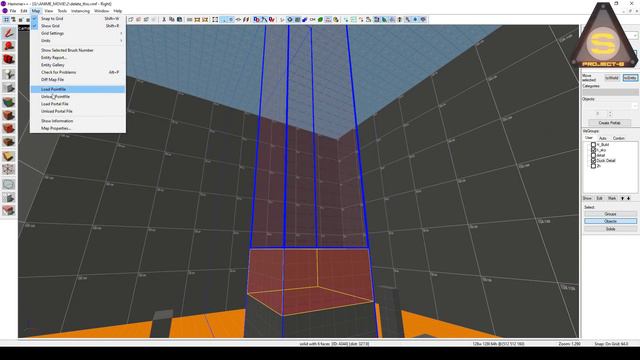This screenshot has height=360, width=640.
Task: Open the Categories dropdown
Action: (610, 92)
